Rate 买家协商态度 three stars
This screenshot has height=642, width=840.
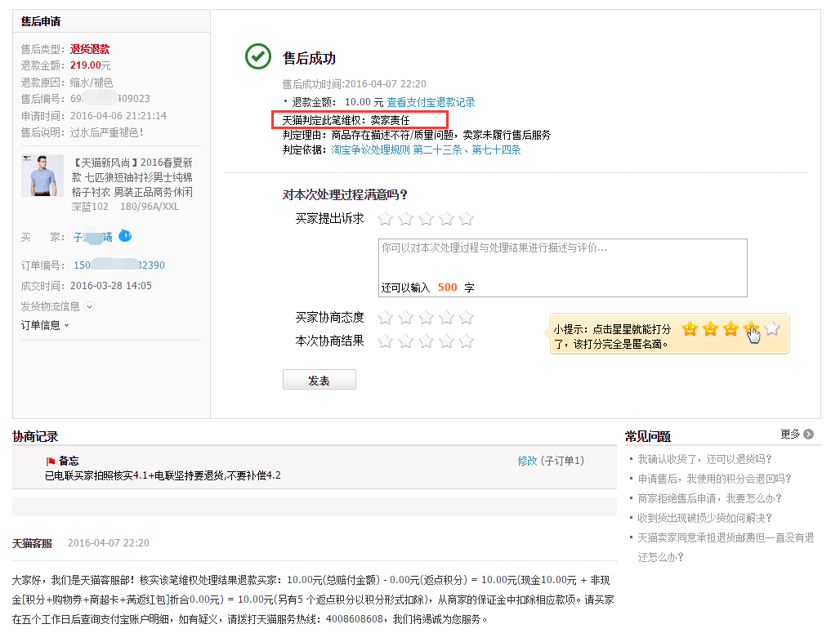pyautogui.click(x=426, y=318)
